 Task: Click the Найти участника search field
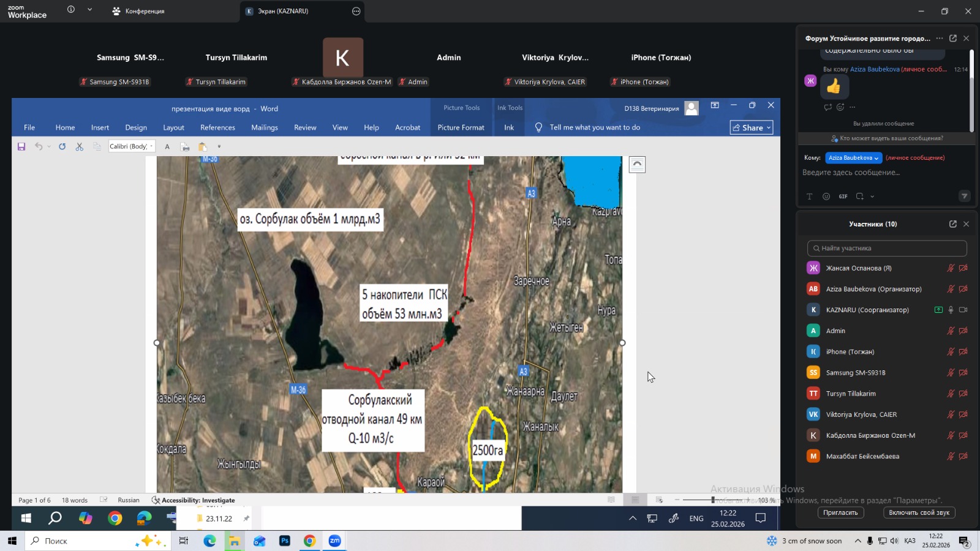point(887,248)
